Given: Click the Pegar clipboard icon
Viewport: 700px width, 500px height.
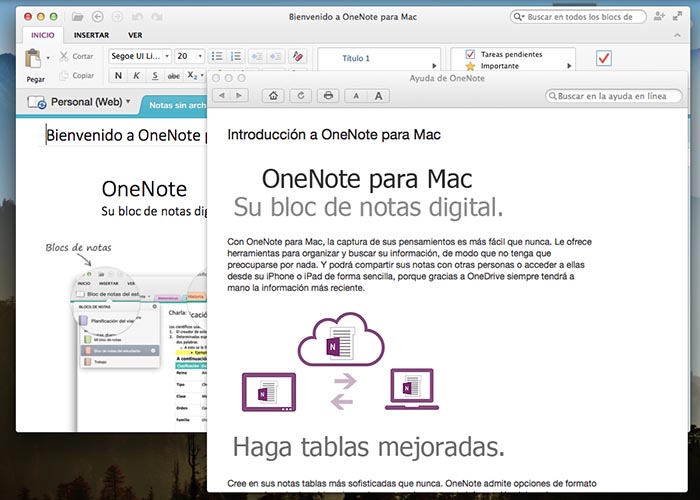Looking at the screenshot, I should click(x=33, y=58).
